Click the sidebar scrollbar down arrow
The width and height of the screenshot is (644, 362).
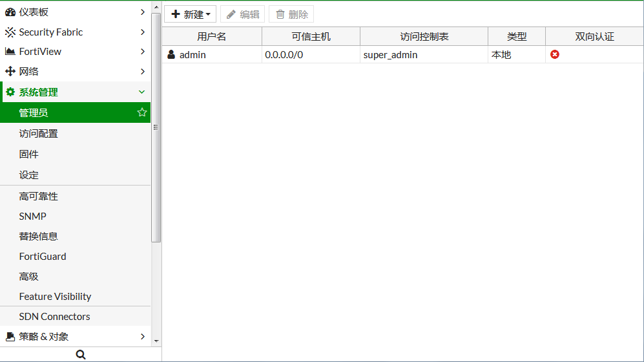(156, 341)
